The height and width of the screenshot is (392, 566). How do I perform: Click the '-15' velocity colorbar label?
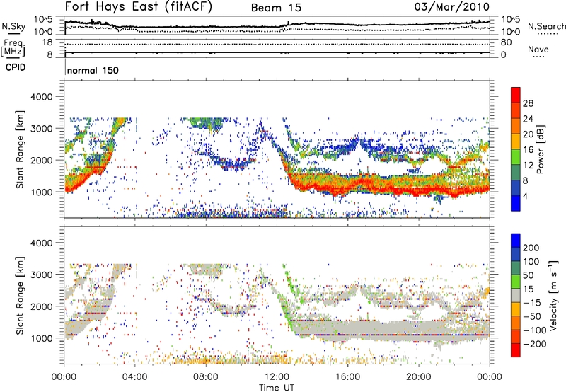click(x=532, y=303)
